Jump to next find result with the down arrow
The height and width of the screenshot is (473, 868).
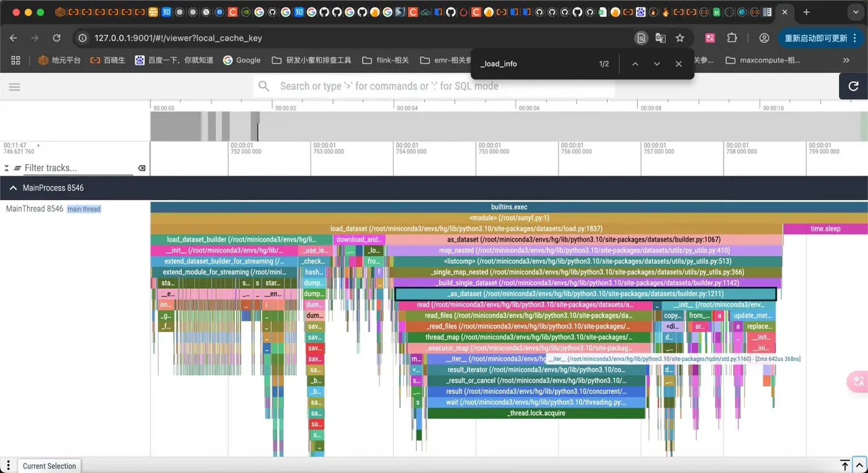[657, 64]
